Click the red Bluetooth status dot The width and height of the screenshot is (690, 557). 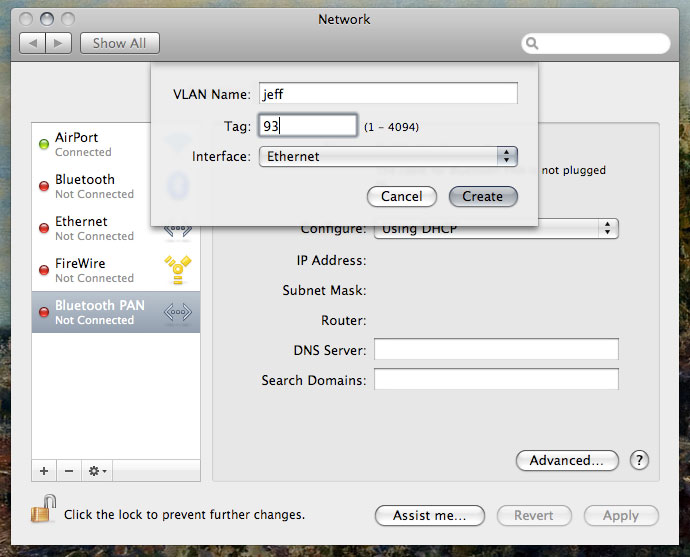[44, 186]
